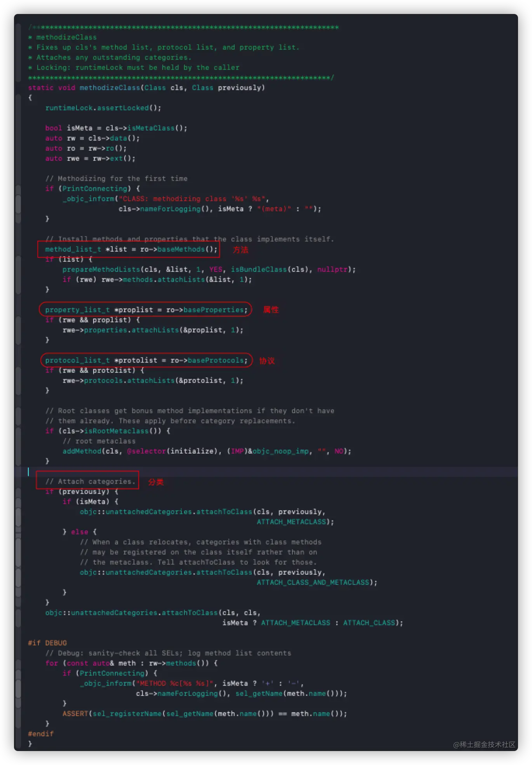Click the comment "Root classes get bonus method implementations"
Image resolution: width=532 pixels, height=765 pixels.
pyautogui.click(x=190, y=411)
